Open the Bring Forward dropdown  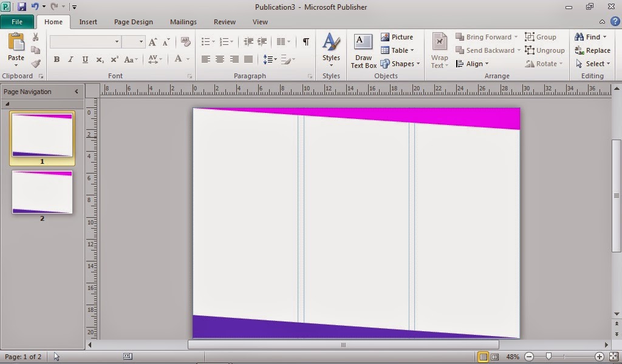click(516, 37)
